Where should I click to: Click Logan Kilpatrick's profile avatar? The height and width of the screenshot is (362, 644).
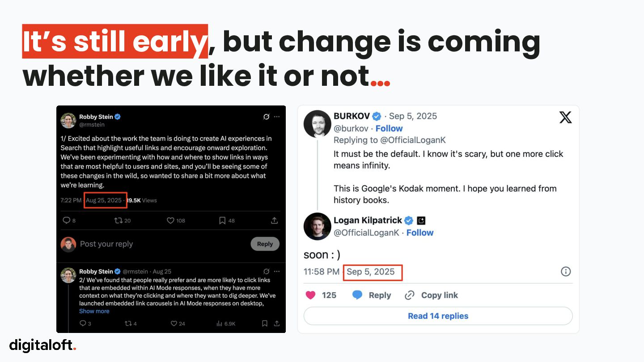click(318, 226)
